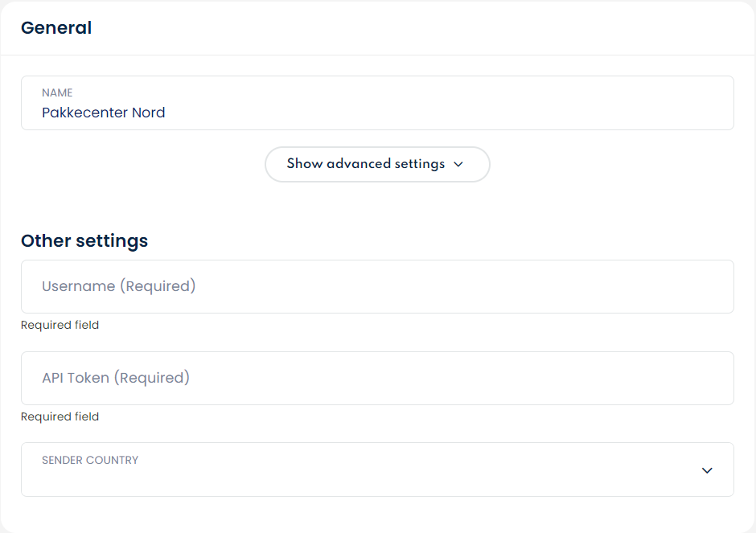756x533 pixels.
Task: Click the 'Required field' message under API Token
Action: 60,416
